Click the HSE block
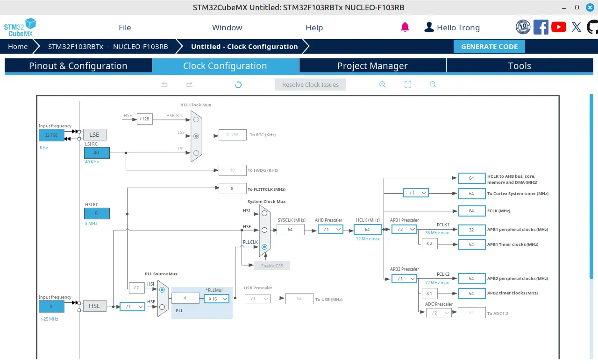 [94, 306]
